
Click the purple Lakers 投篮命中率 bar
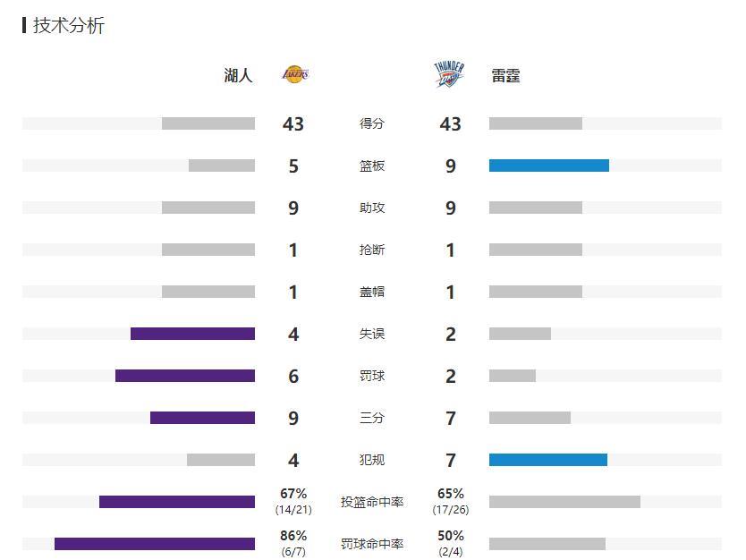[177, 502]
